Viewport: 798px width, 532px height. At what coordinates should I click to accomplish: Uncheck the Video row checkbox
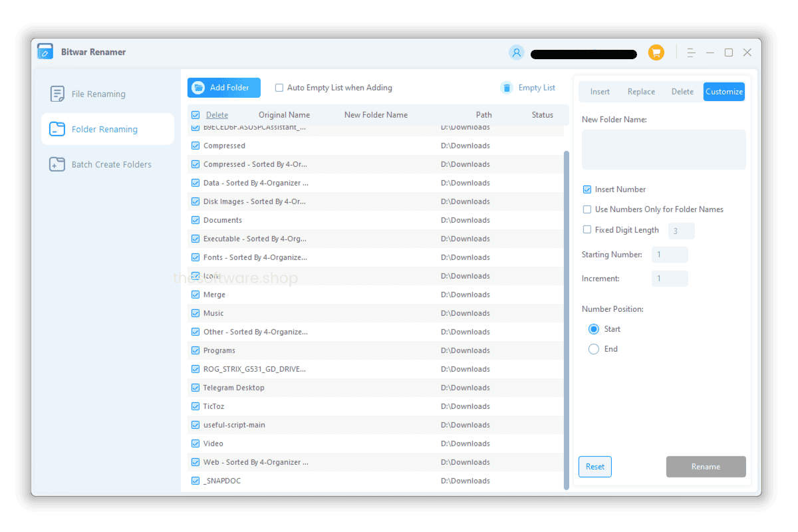(x=196, y=444)
